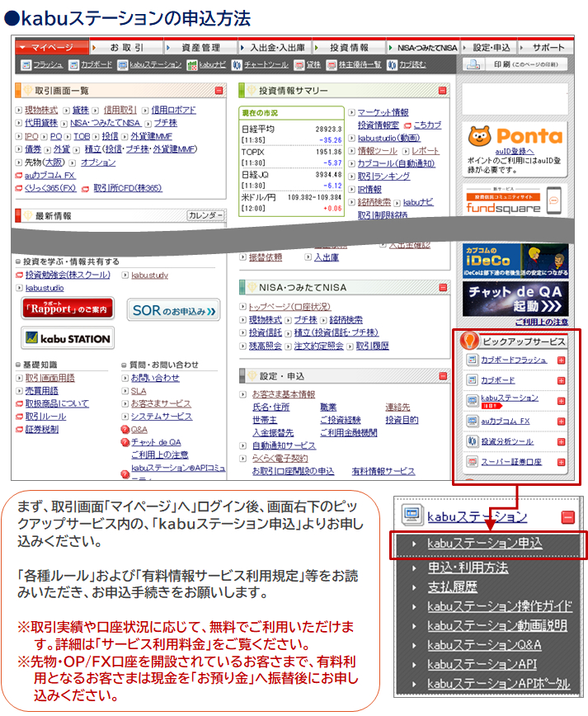This screenshot has width=588, height=716.
Task: Select the マイページ tab
Action: point(52,47)
